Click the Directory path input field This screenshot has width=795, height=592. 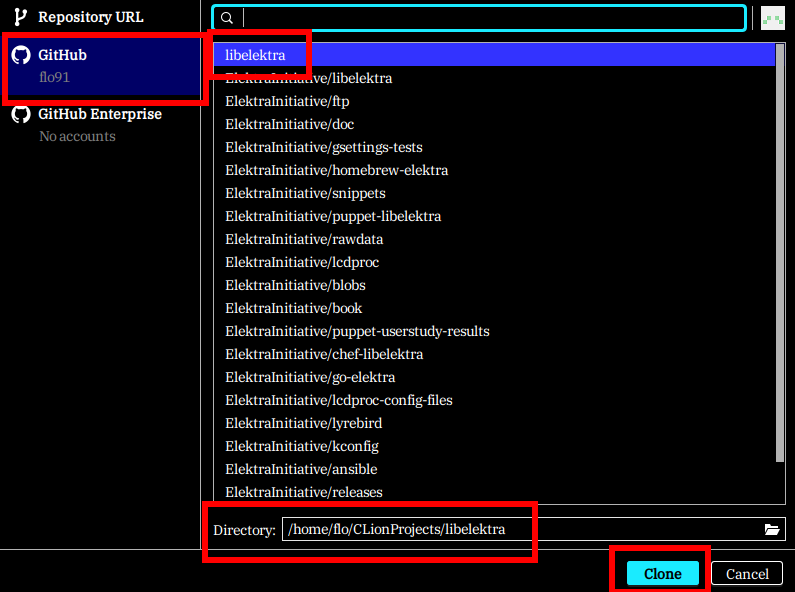point(520,529)
